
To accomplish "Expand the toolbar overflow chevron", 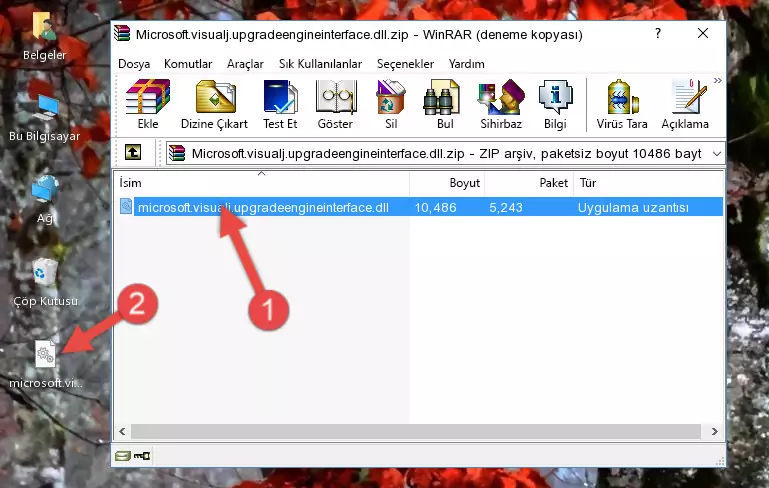I will (x=718, y=81).
